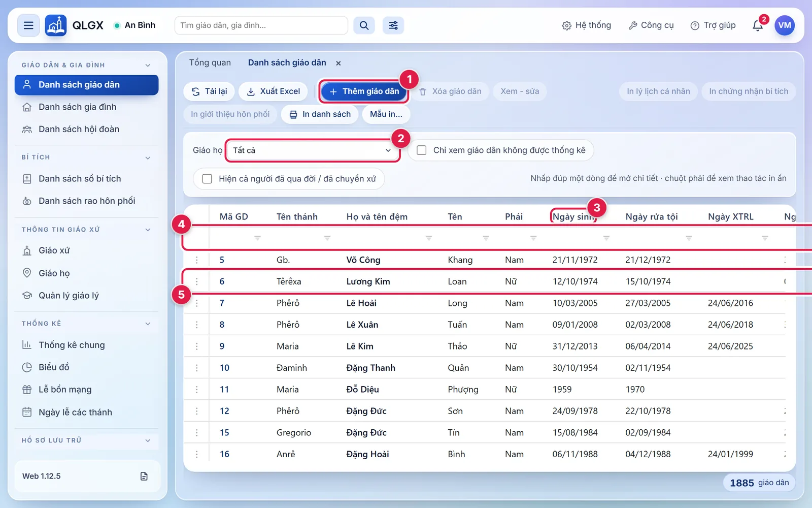Screen dimensions: 812x508
Task: Open the hamburger menu button
Action: [28, 25]
